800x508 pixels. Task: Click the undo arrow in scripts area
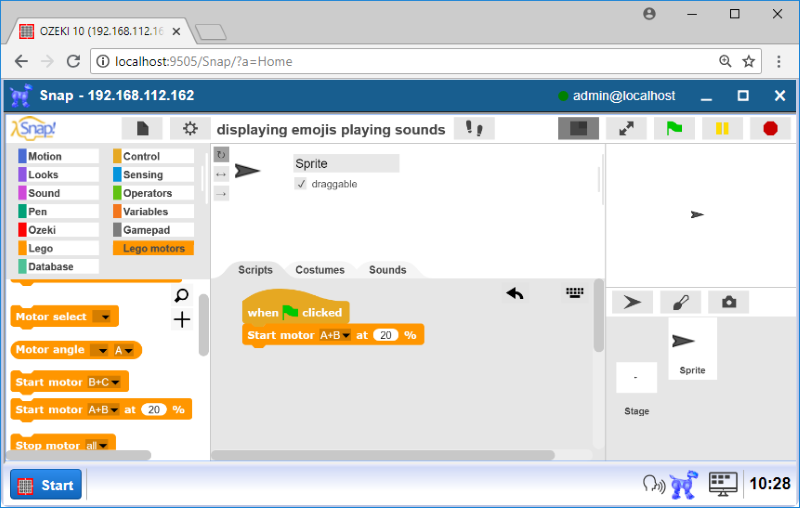[515, 293]
